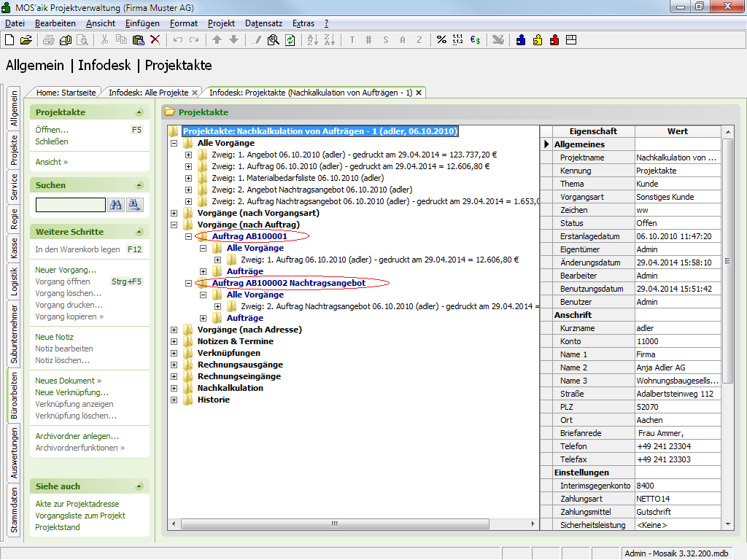Expand the Nachkalkulation tree node

[174, 388]
